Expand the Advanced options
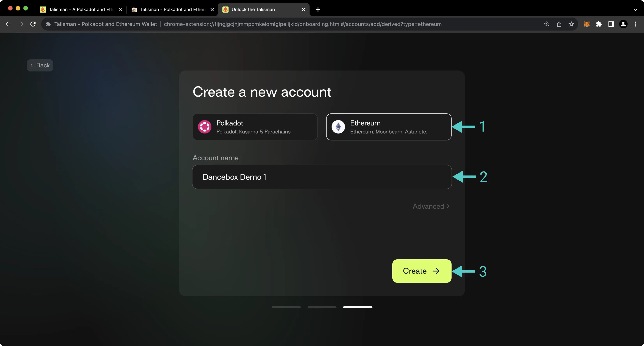 coord(431,206)
